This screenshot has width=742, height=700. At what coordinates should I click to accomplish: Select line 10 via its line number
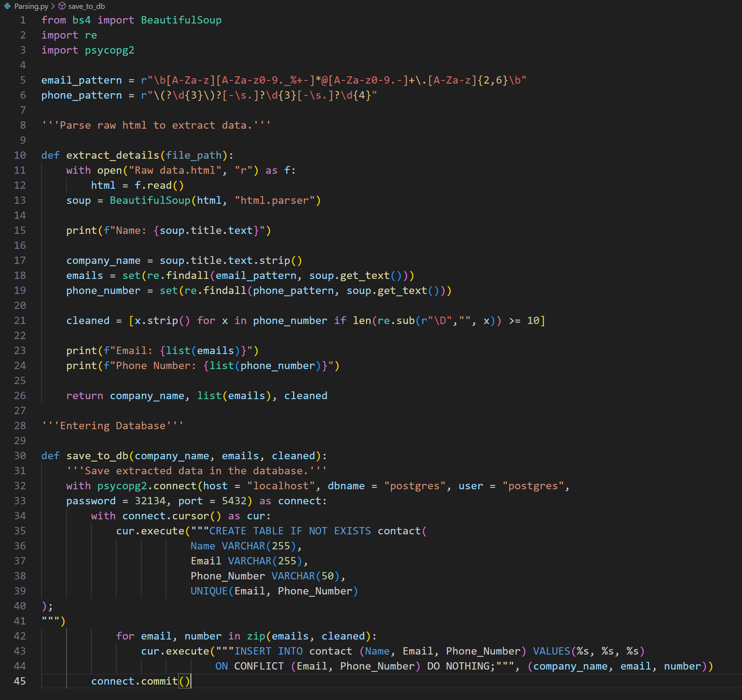pos(20,155)
